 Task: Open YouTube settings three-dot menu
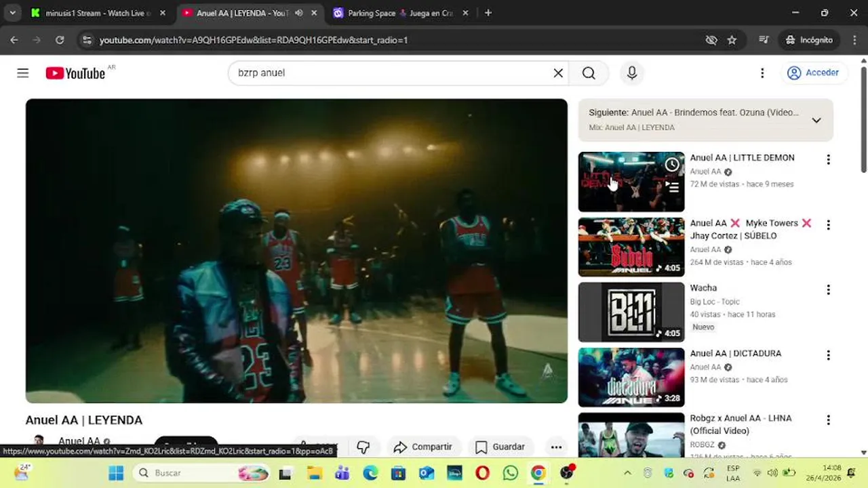coord(762,73)
